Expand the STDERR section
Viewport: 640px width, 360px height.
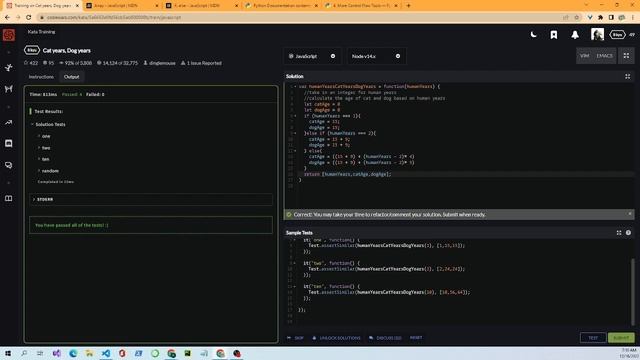151,199
